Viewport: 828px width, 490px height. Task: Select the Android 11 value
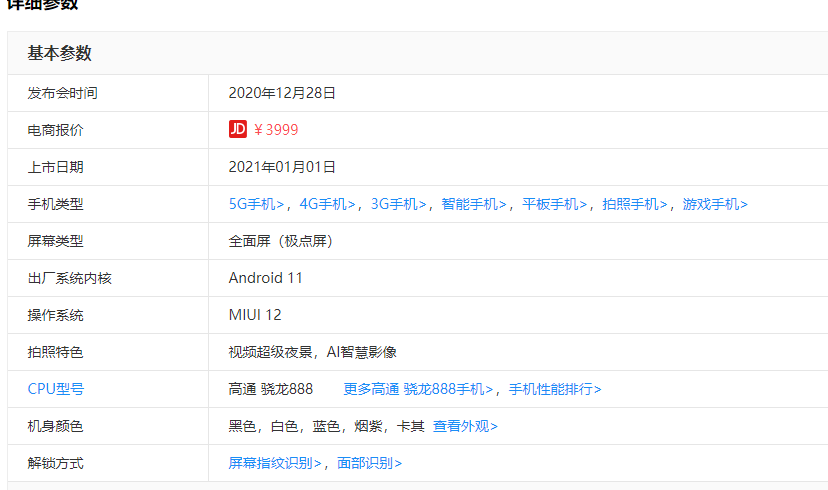point(266,278)
